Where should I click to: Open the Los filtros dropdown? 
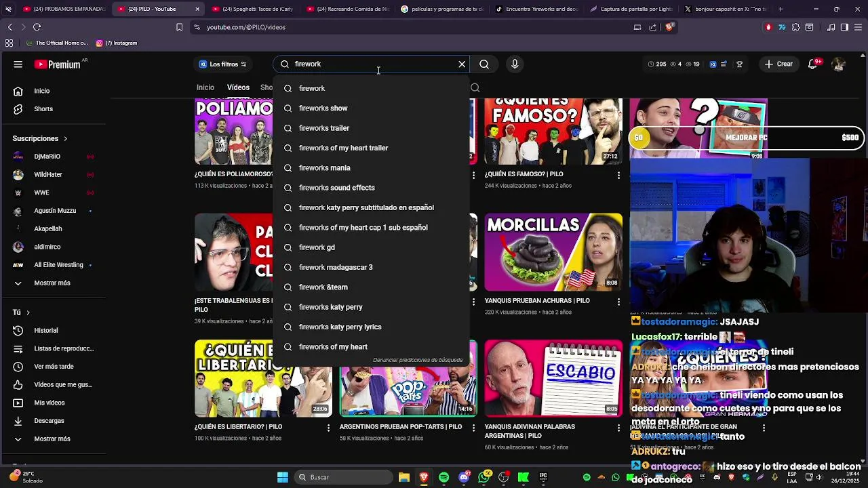(x=222, y=64)
